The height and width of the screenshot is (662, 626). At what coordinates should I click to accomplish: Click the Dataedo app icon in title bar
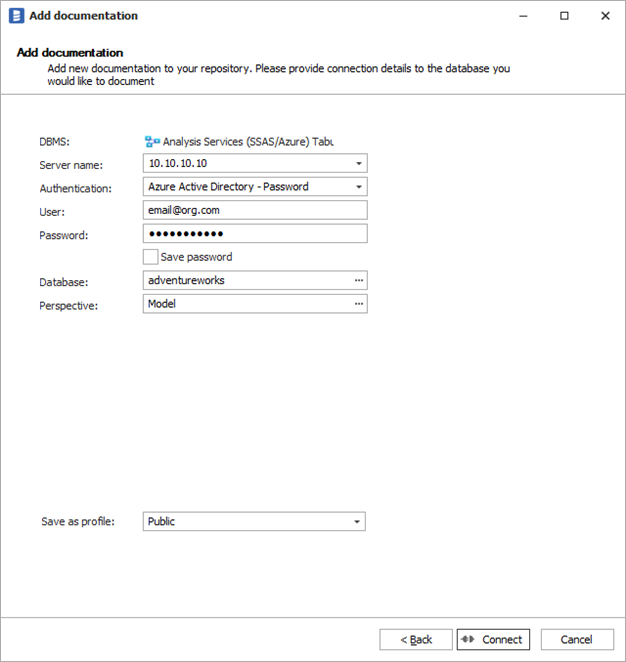pos(16,16)
